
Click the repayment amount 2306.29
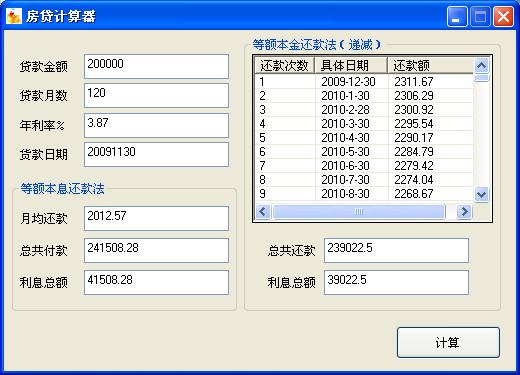coord(414,96)
